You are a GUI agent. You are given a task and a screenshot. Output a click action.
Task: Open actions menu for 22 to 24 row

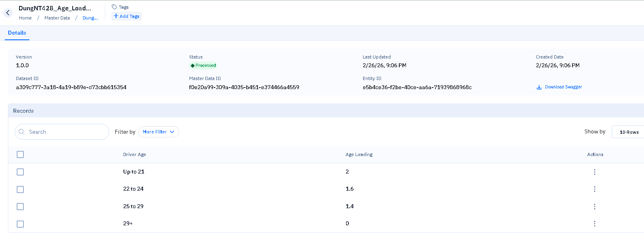[594, 189]
